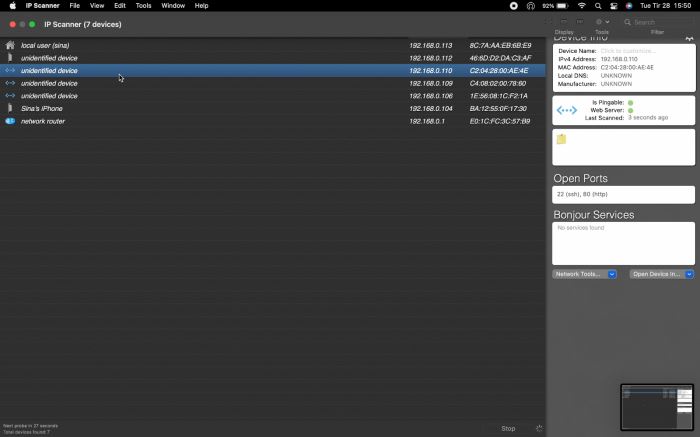Open the View menu
The height and width of the screenshot is (437, 700).
97,6
